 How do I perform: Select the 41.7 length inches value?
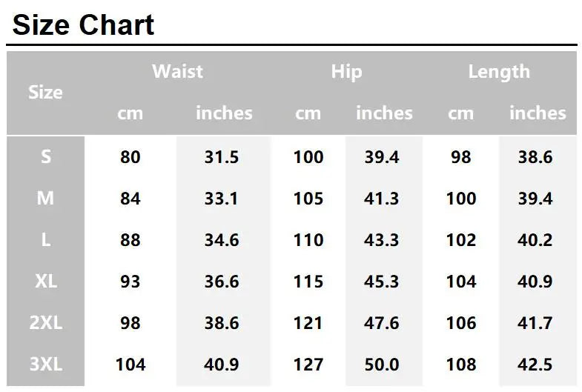[x=535, y=323]
